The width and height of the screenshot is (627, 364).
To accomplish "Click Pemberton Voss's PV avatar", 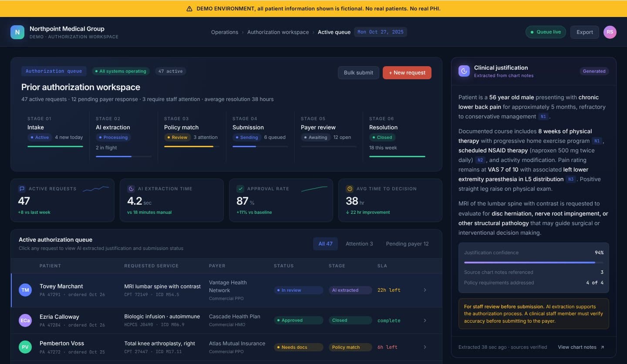I will pos(25,347).
